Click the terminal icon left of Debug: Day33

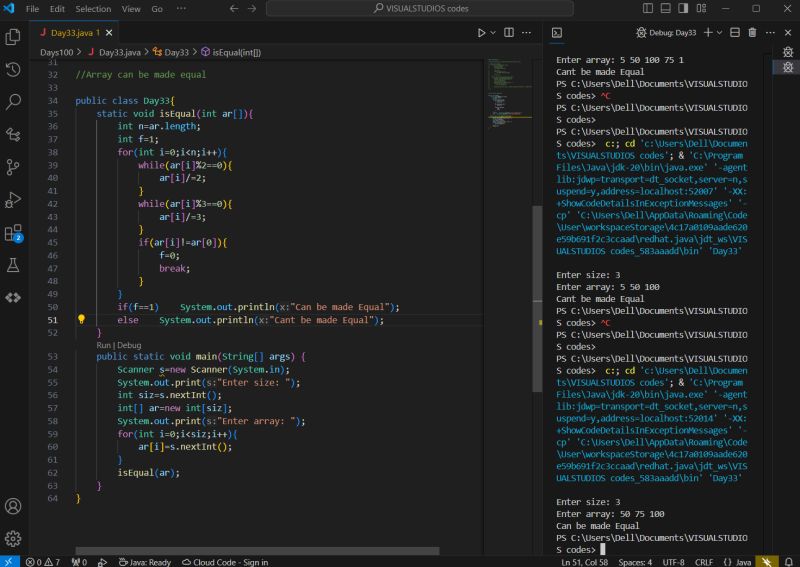coord(557,33)
